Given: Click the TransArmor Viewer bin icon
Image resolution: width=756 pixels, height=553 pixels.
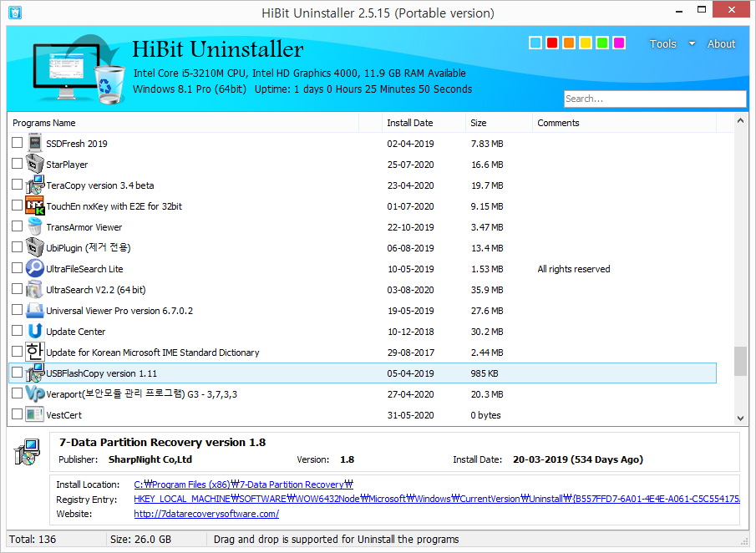Looking at the screenshot, I should pos(35,226).
